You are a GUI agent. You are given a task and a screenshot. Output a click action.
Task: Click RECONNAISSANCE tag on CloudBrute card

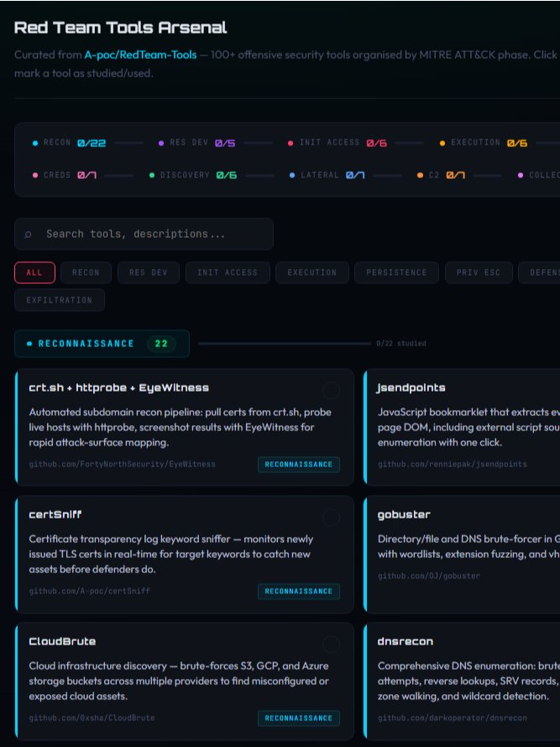point(299,718)
